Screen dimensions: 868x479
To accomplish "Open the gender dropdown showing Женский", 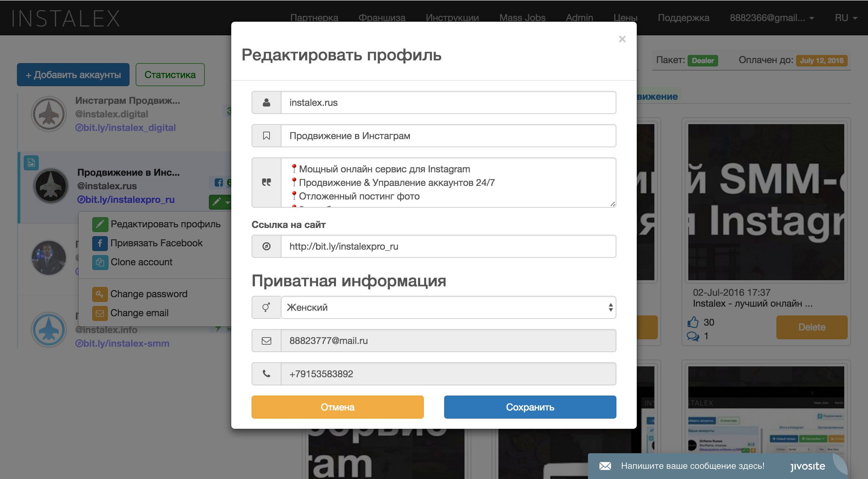I will 448,307.
